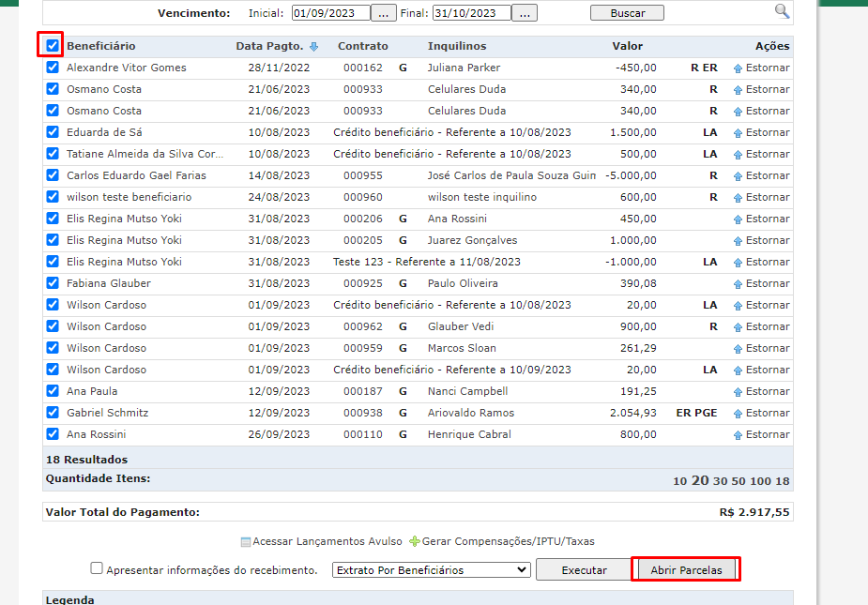Click the Data Pagto. sort arrow icon
This screenshot has width=868, height=605.
(x=313, y=47)
